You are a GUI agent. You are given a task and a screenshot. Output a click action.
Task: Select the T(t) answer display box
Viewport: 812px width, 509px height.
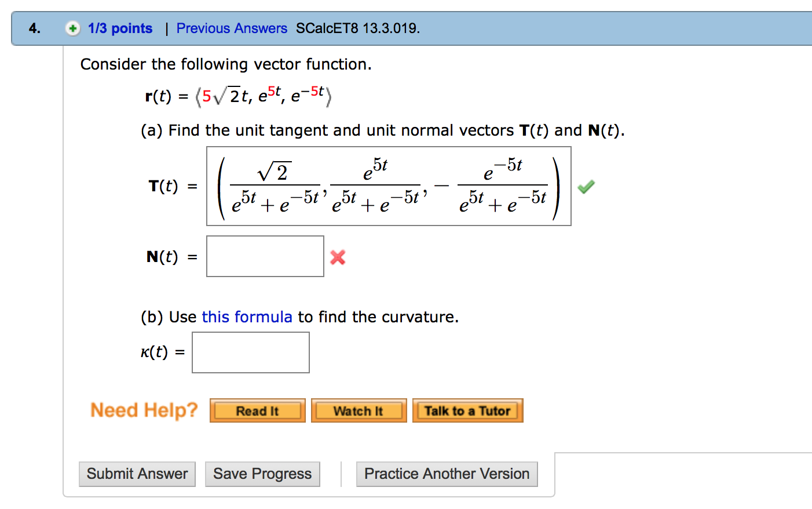[x=389, y=186]
